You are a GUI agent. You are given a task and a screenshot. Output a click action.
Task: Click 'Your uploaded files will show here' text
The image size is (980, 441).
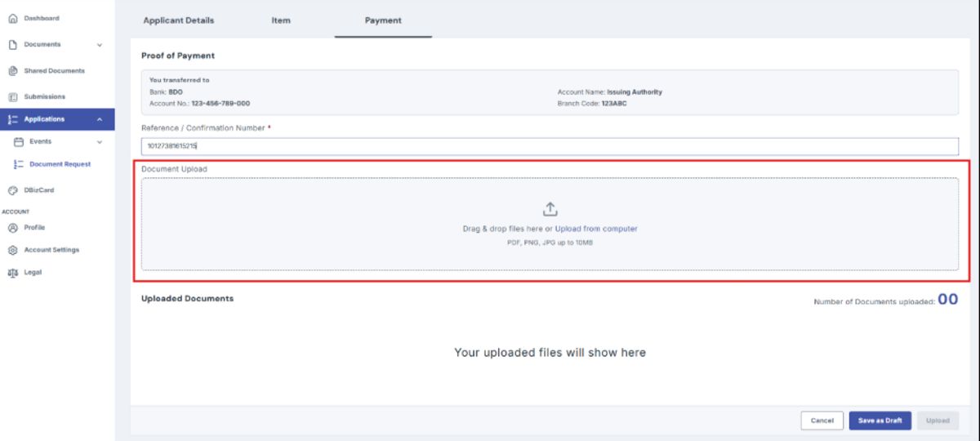tap(550, 353)
